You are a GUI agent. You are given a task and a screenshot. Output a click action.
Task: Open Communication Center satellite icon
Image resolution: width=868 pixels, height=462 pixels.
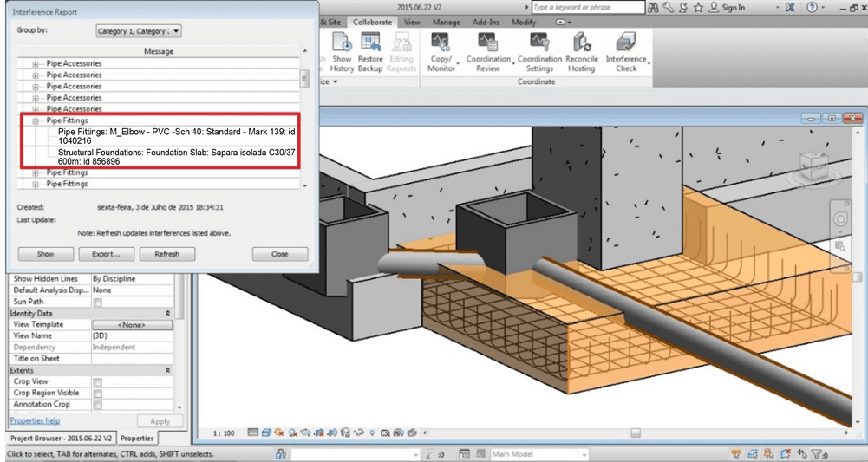coord(683,7)
